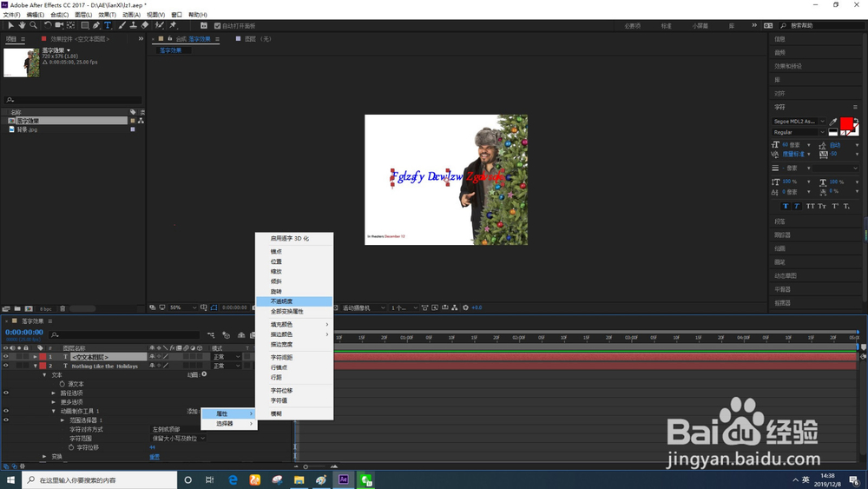Select the Brush tool
Image resolution: width=868 pixels, height=489 pixels.
pyautogui.click(x=122, y=25)
